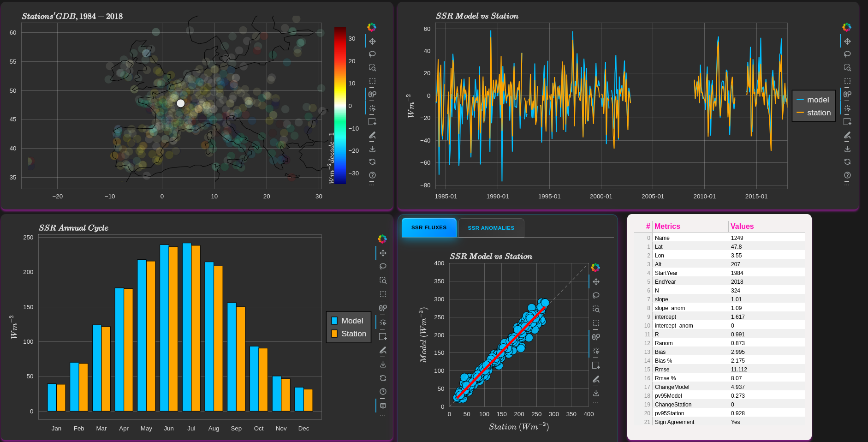This screenshot has height=442, width=868.
Task: Activate Lasso Select on the stations map toolbar
Action: pos(372,54)
